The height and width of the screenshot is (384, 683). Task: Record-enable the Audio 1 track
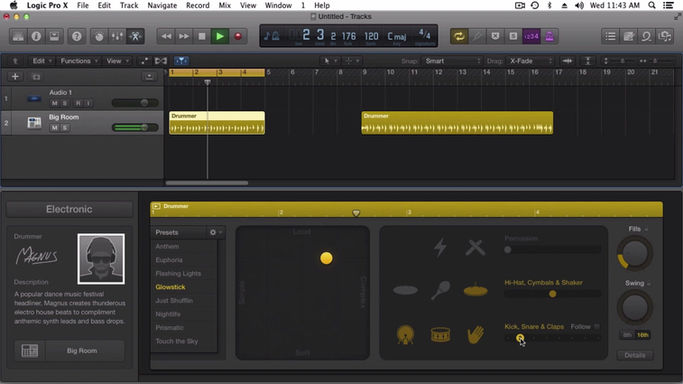click(78, 103)
